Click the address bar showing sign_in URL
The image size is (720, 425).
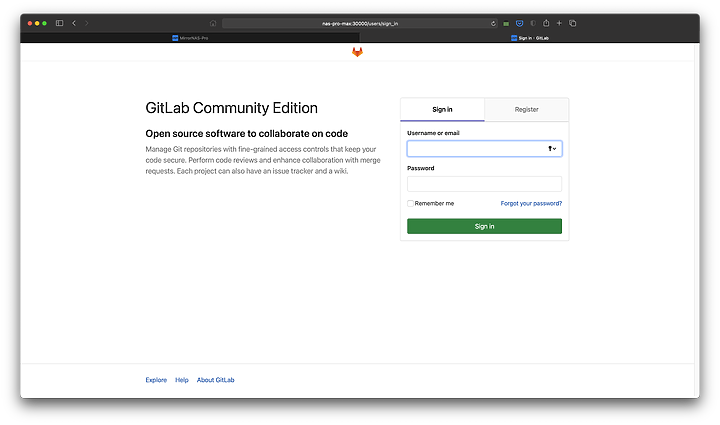(360, 23)
